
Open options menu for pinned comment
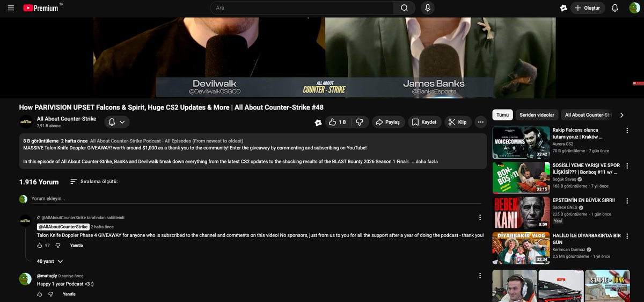pyautogui.click(x=480, y=217)
